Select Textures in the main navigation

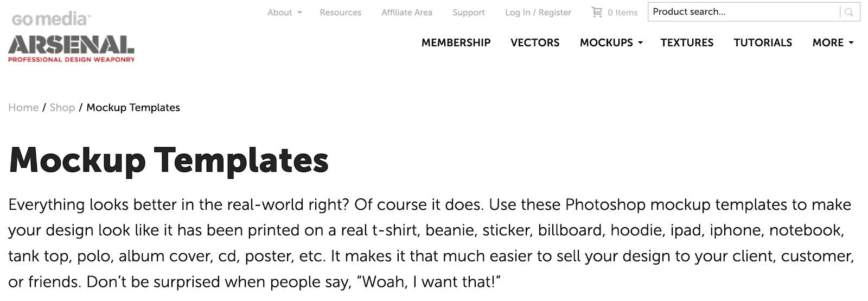click(687, 42)
